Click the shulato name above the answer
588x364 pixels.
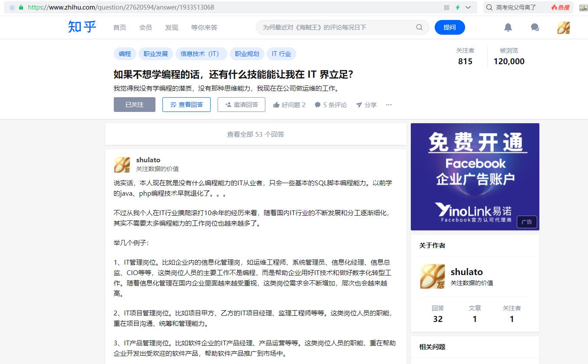148,160
